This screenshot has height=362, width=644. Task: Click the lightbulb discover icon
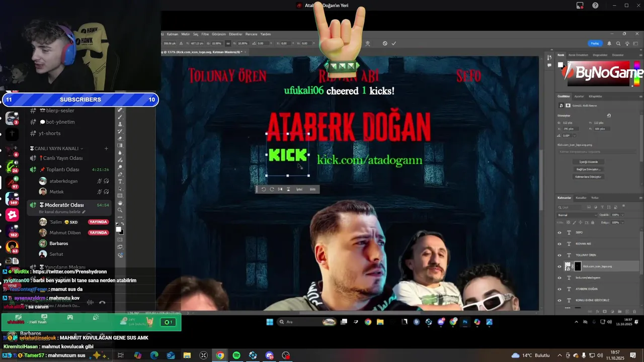click(x=627, y=44)
